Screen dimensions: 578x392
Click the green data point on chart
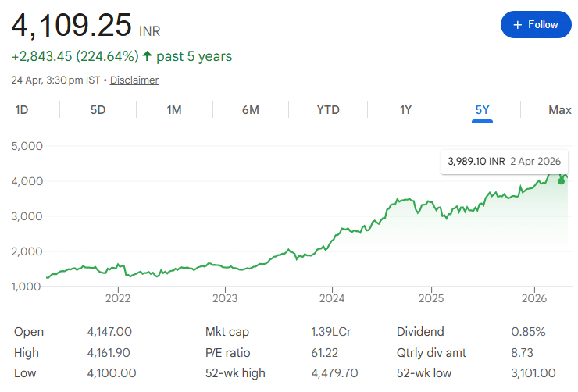point(561,180)
